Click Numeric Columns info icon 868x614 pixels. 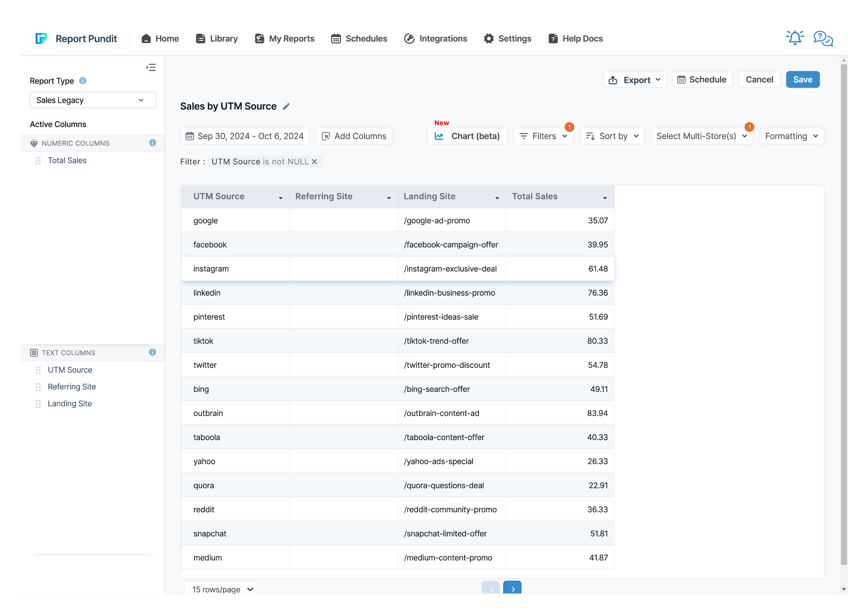coord(152,143)
